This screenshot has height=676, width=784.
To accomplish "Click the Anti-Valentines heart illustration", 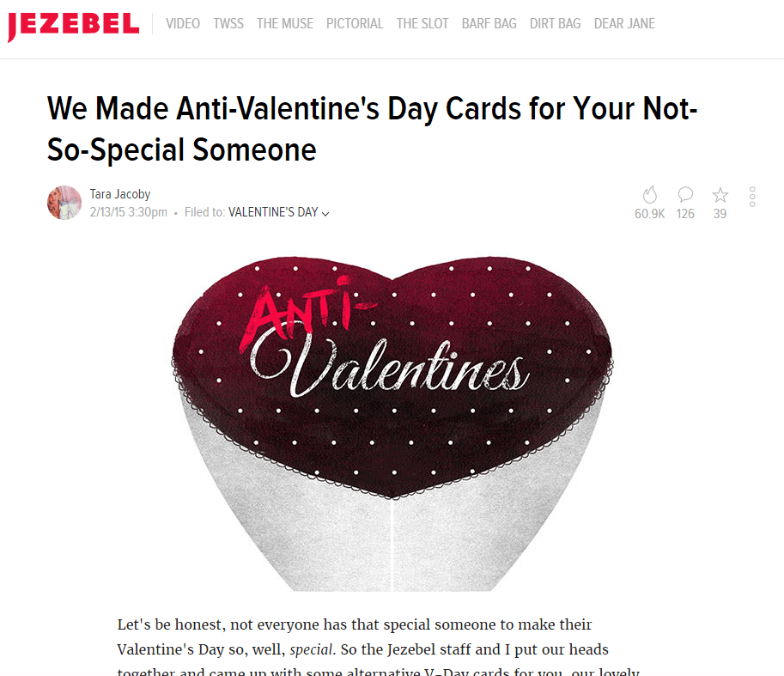I will coord(392,421).
